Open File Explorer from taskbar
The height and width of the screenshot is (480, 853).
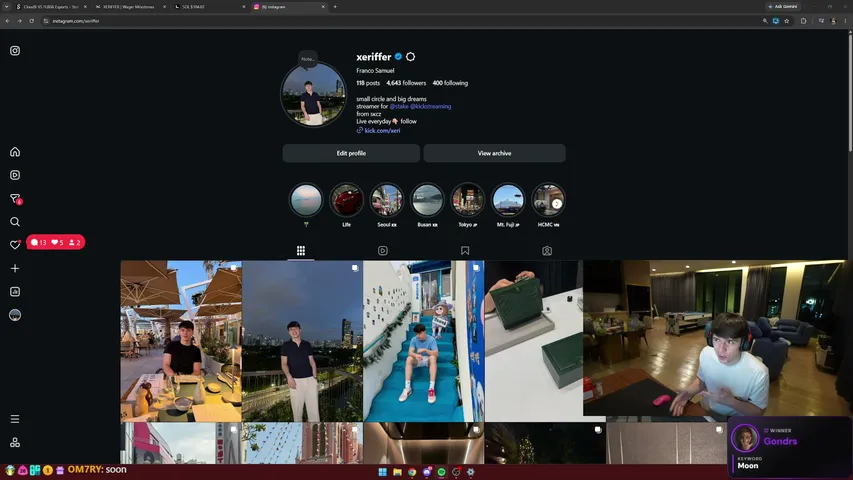point(397,472)
